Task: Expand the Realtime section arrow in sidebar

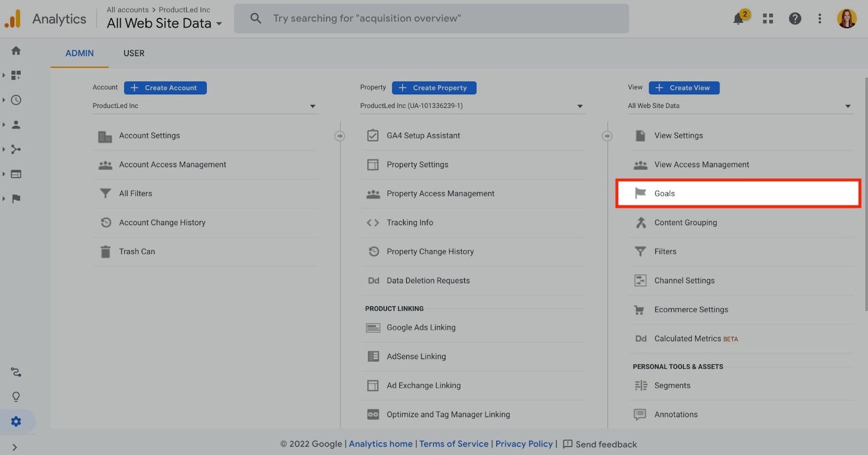Action: pos(4,100)
